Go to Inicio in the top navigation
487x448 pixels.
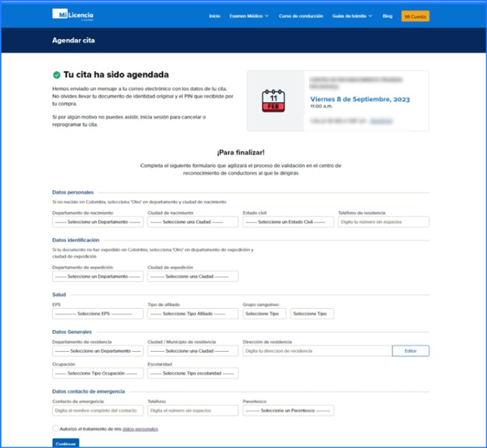tap(215, 16)
